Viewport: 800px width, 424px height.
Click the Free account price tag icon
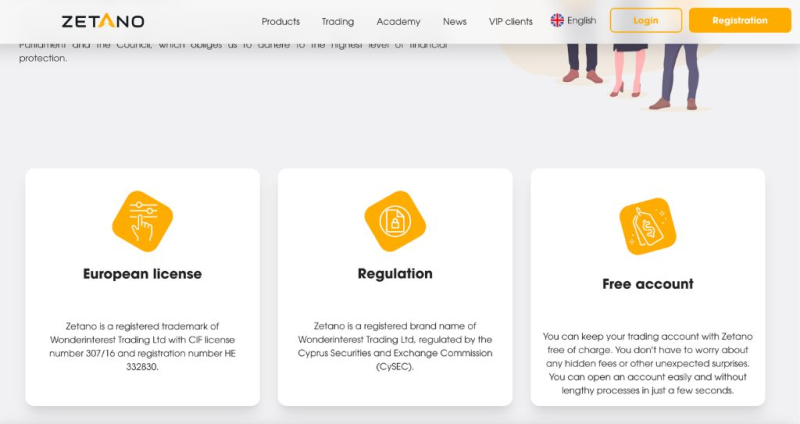pos(647,226)
